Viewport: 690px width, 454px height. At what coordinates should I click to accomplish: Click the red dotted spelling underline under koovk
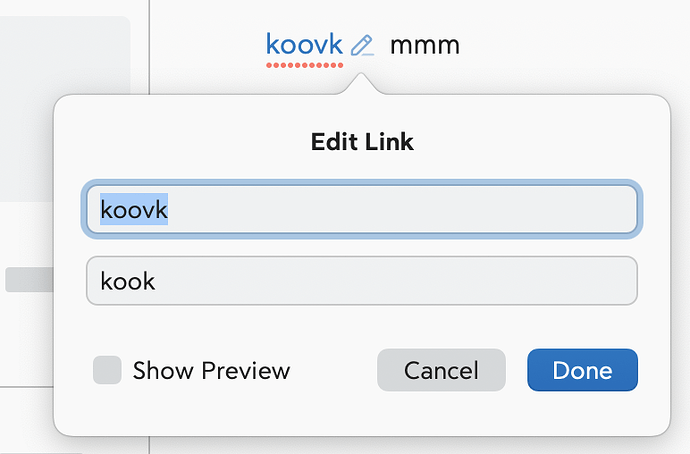click(304, 66)
